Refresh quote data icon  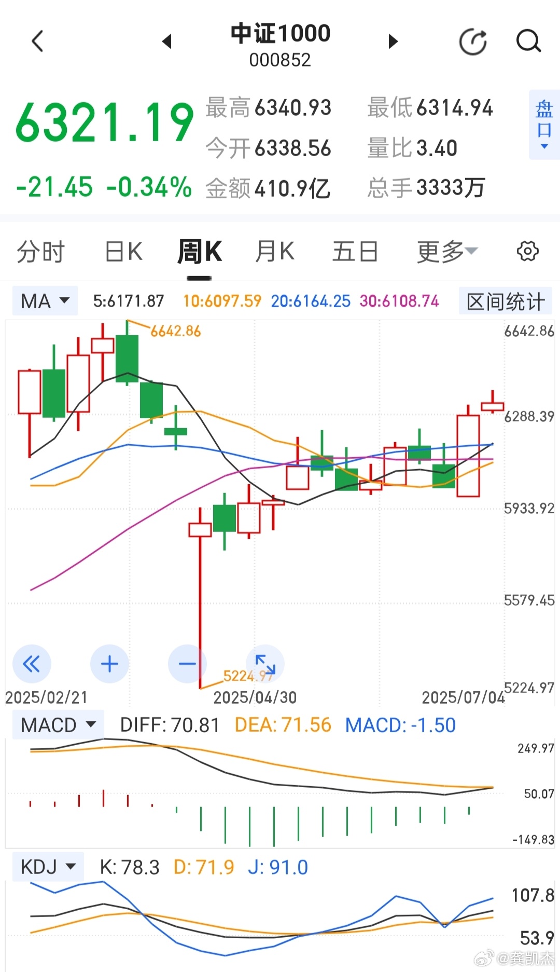473,42
